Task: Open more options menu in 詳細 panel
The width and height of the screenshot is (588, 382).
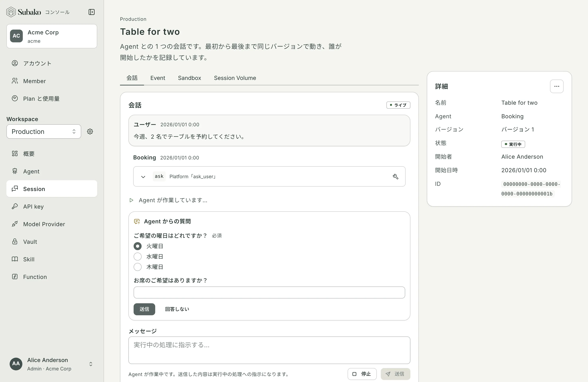Action: click(556, 86)
